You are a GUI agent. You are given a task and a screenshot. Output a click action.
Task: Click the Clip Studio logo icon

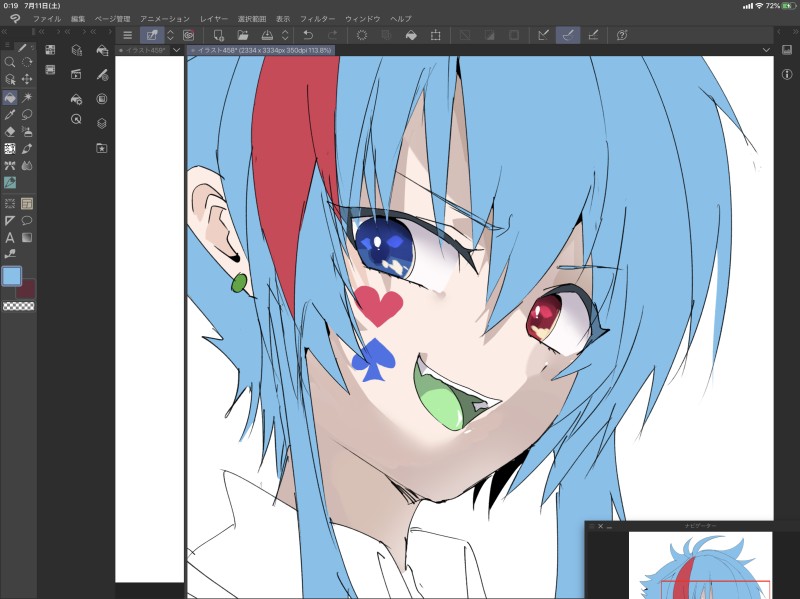click(15, 19)
